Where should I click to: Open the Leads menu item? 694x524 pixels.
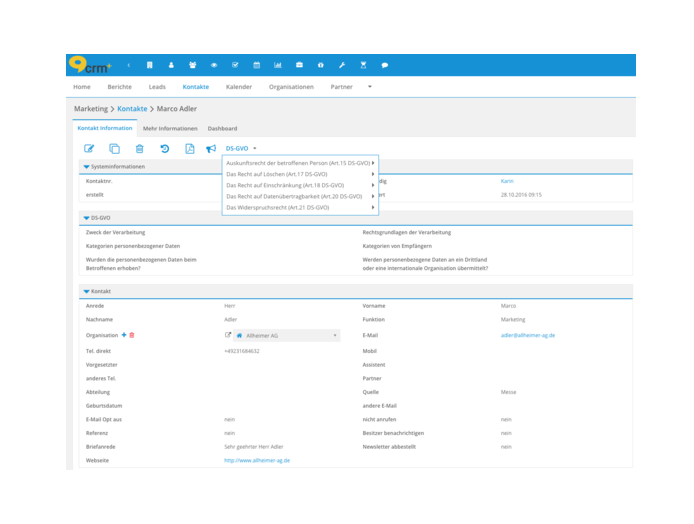pos(157,87)
